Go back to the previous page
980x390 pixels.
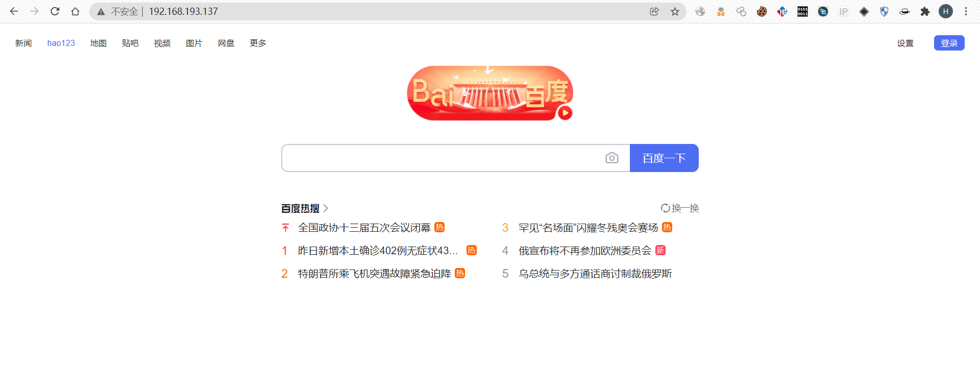(14, 11)
